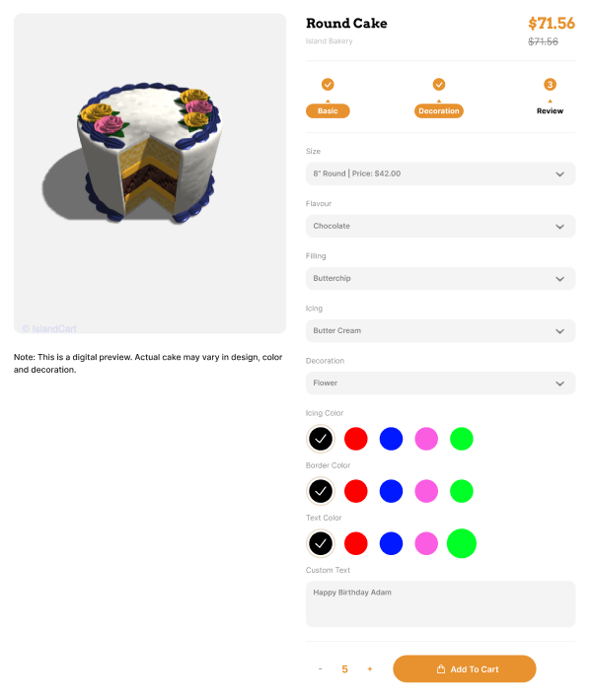
Task: Select black Border Color swatch
Action: click(x=321, y=491)
